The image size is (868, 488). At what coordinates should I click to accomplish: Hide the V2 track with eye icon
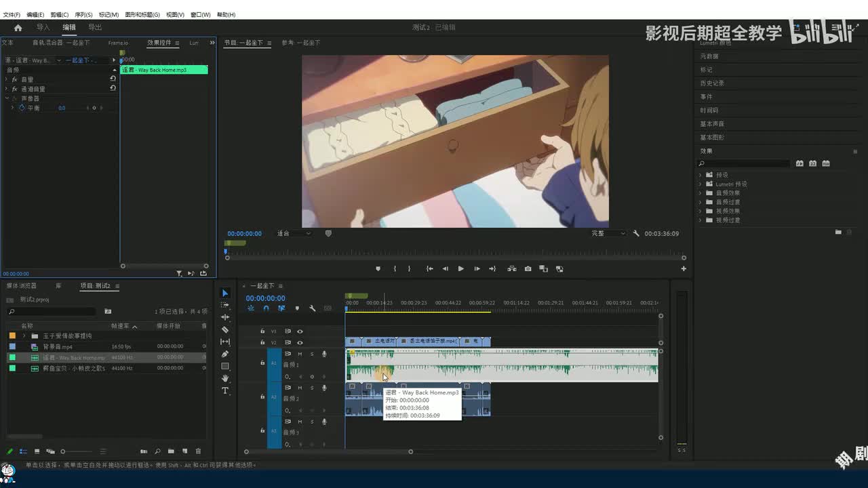pyautogui.click(x=300, y=342)
